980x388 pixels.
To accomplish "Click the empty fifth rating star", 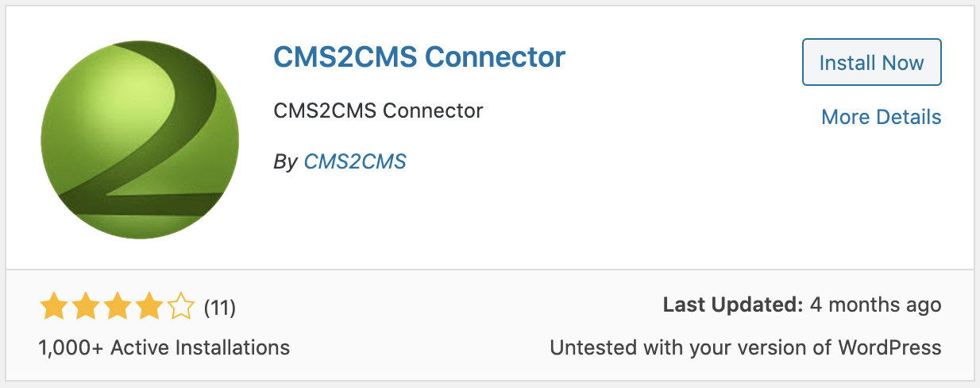I will 181,306.
